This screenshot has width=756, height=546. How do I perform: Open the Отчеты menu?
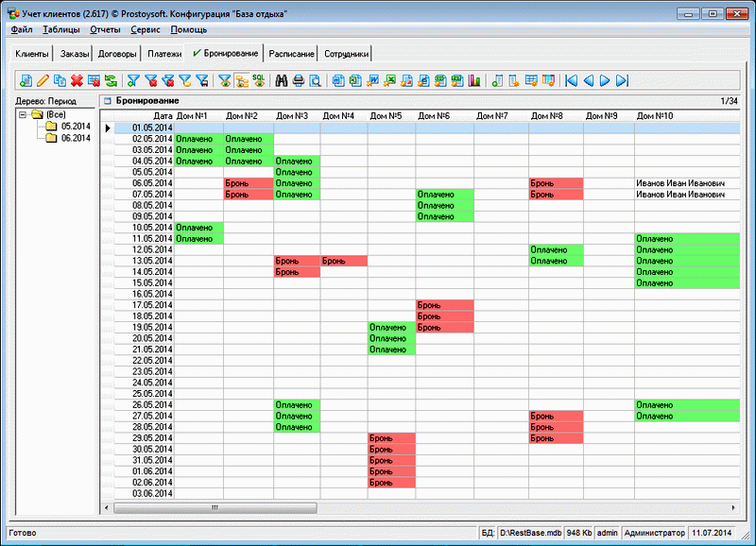pos(104,29)
